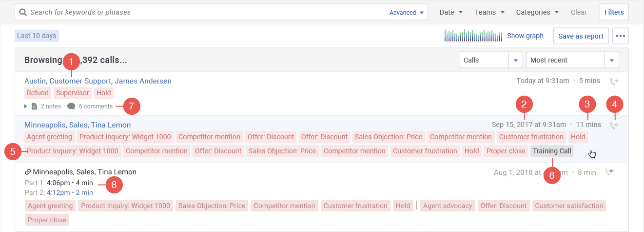
Task: Click the call direction icon on Austin call
Action: (x=614, y=81)
